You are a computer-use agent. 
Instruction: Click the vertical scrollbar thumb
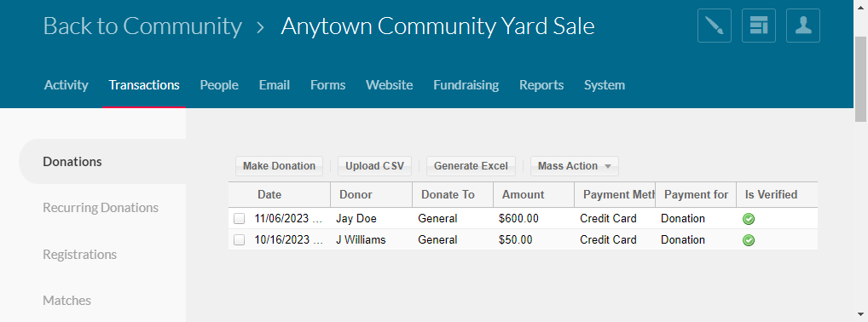pyautogui.click(x=861, y=78)
